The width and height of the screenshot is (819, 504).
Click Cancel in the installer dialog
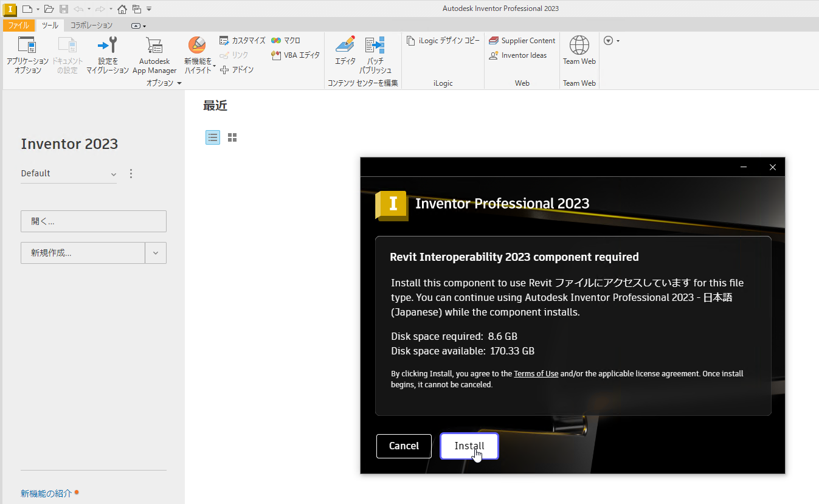pyautogui.click(x=404, y=446)
